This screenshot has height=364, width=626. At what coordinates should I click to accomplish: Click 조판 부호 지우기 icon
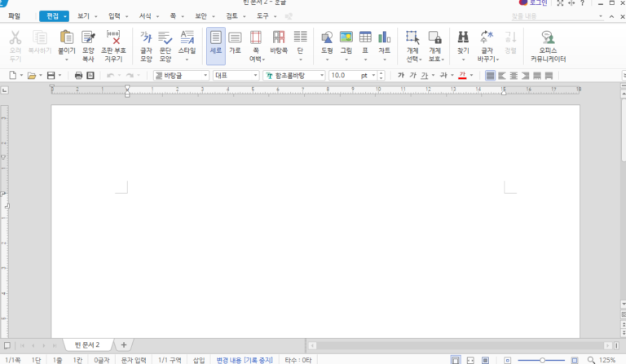[x=113, y=37]
